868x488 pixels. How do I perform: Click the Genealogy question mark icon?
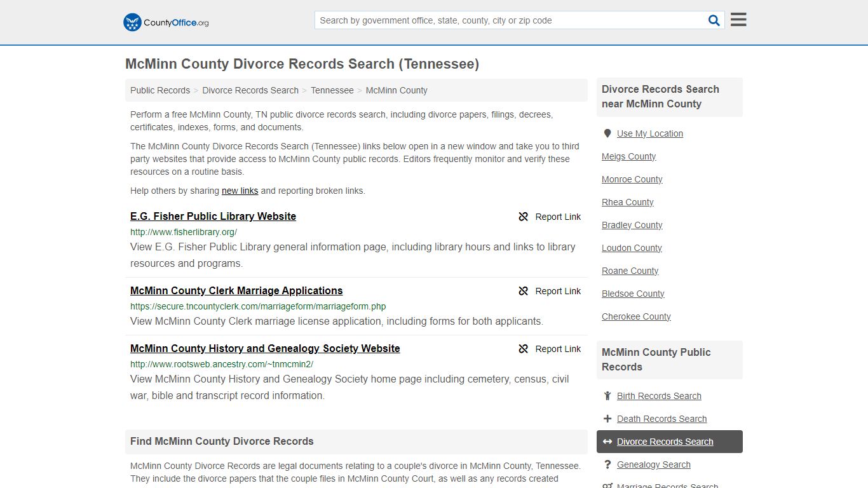(607, 464)
